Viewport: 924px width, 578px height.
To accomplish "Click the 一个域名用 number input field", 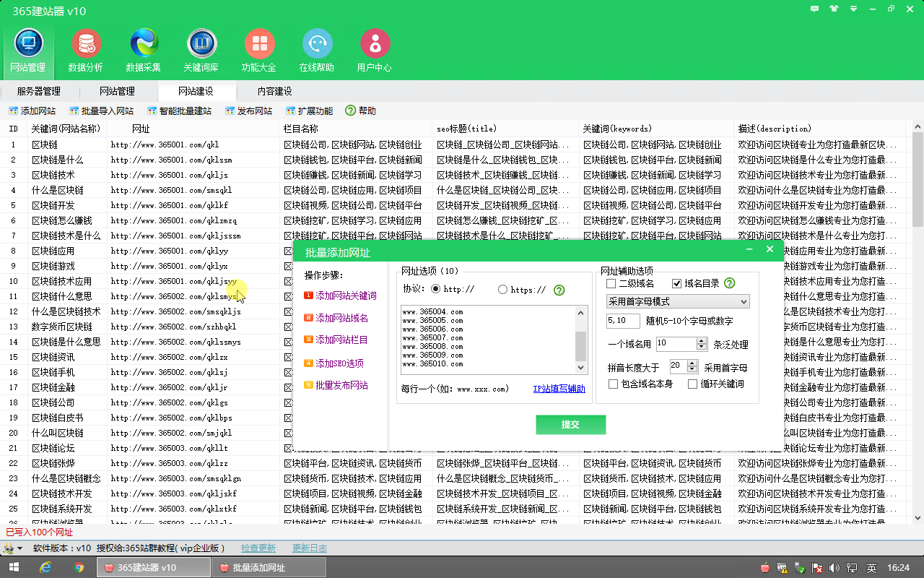I will [676, 344].
